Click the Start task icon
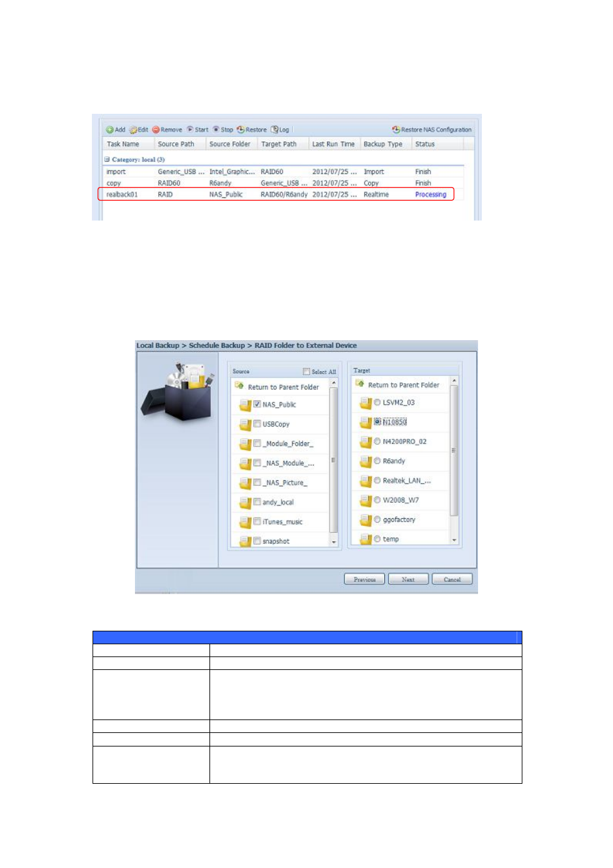Viewport: 613px width, 868px height. click(x=190, y=129)
